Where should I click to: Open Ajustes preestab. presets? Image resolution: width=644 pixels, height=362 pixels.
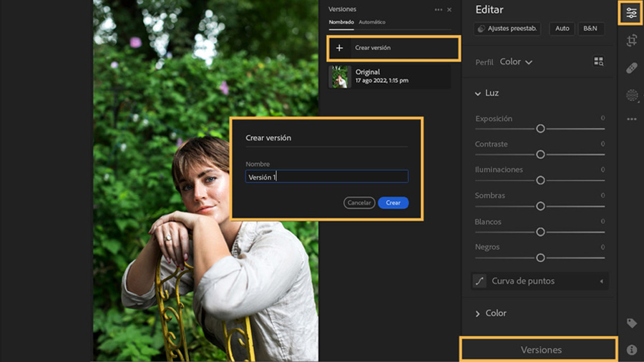507,29
